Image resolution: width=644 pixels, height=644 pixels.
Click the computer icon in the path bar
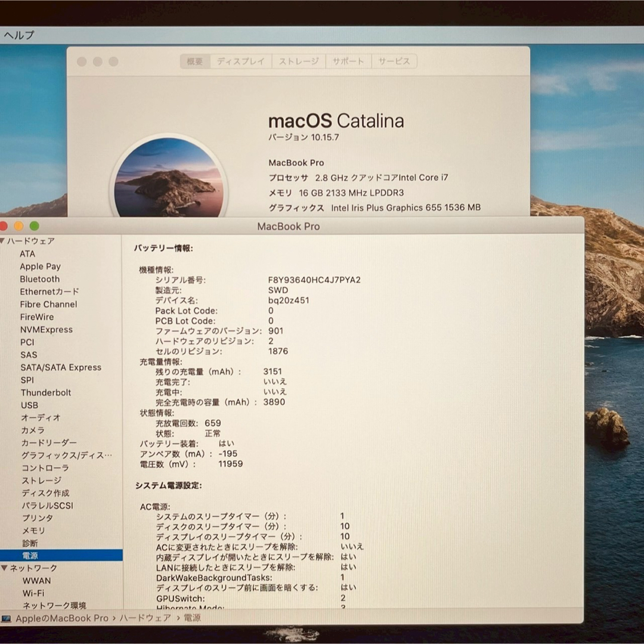[6, 618]
